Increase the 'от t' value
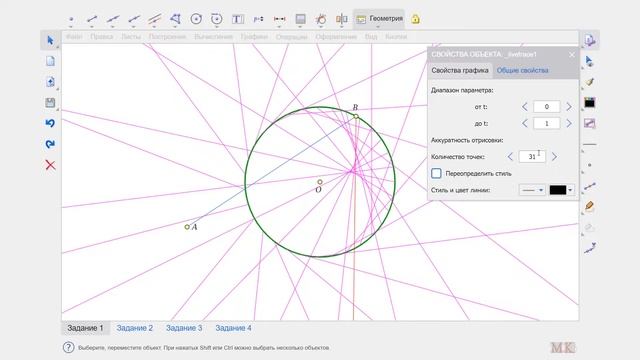Screen dimensions: 640x360 tap(569, 107)
